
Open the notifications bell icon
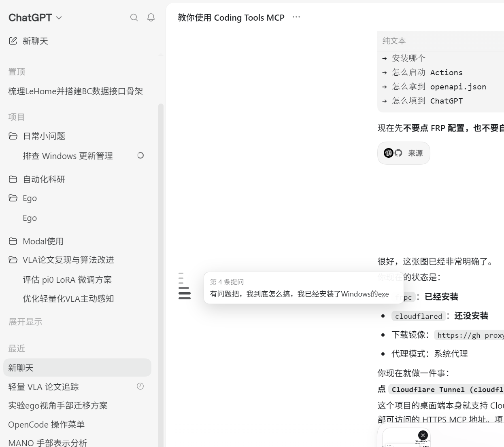click(151, 17)
